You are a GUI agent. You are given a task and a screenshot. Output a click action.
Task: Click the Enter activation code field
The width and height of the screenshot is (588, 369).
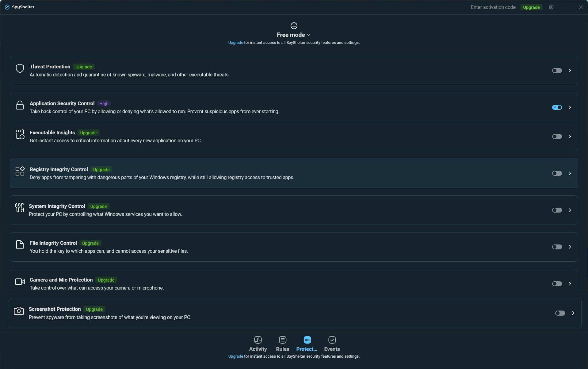click(493, 7)
